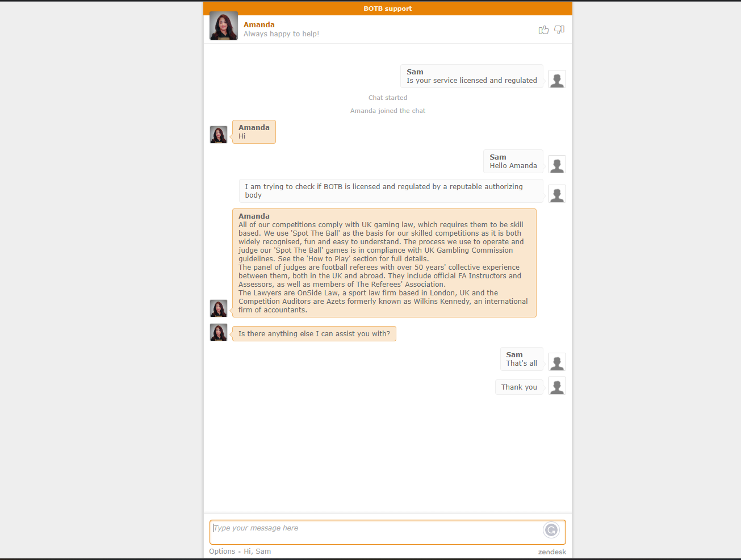Select Amanda's 'Hi' message bubble
This screenshot has width=741, height=560.
254,132
